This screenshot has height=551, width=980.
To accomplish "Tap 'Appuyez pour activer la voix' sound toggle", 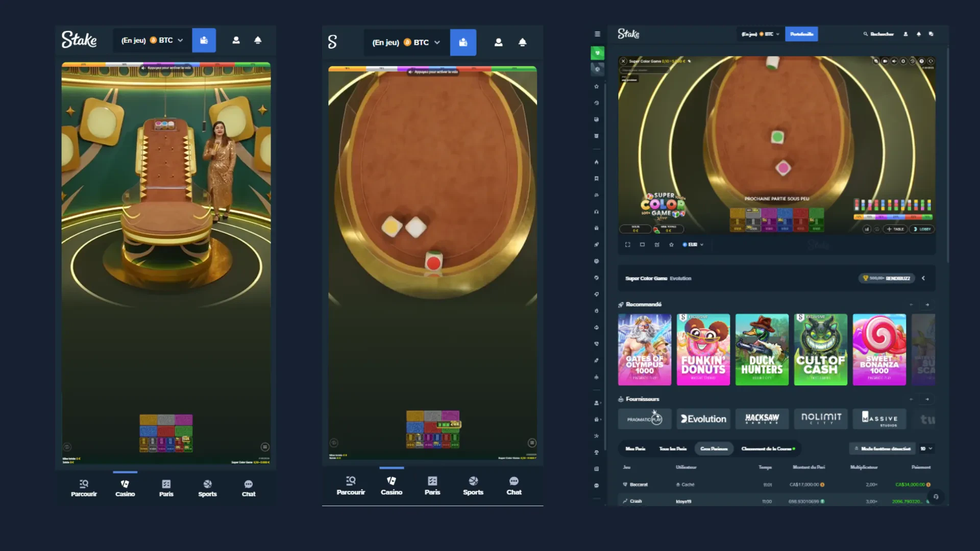I will pyautogui.click(x=166, y=67).
